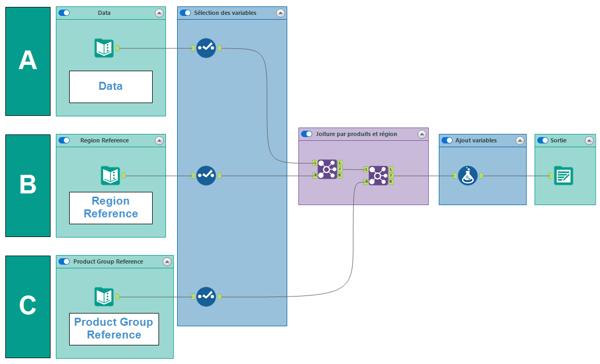Select the green A label box
The height and width of the screenshot is (364, 600).
tap(28, 61)
